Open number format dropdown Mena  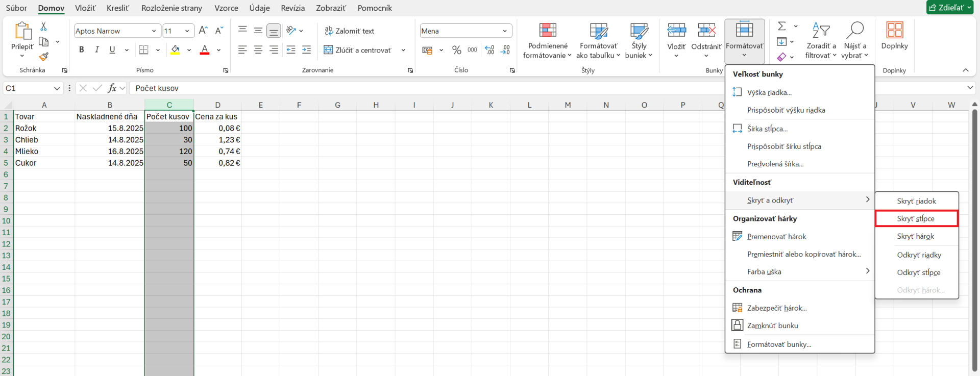point(505,31)
